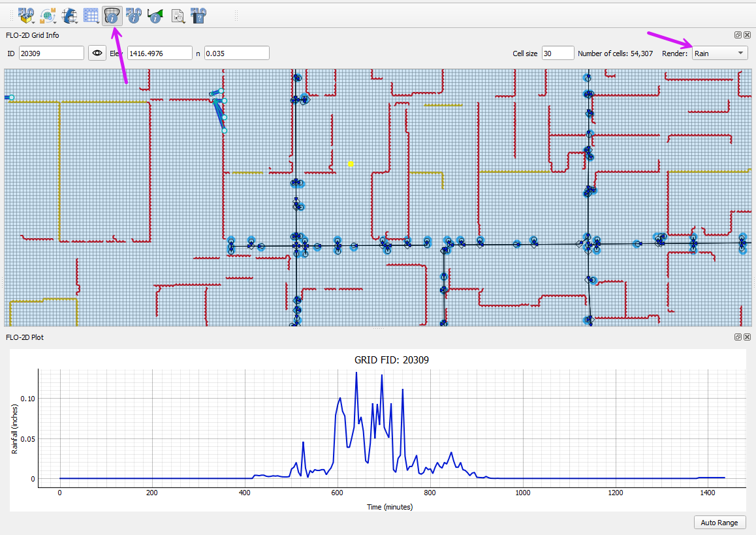The width and height of the screenshot is (756, 535).
Task: Click the channel profile info tool
Action: [155, 15]
